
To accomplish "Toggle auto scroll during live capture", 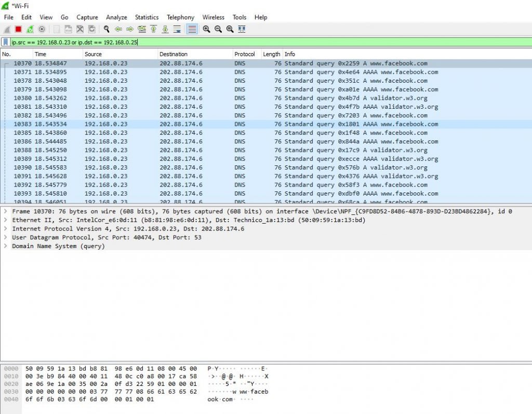I will point(177,29).
